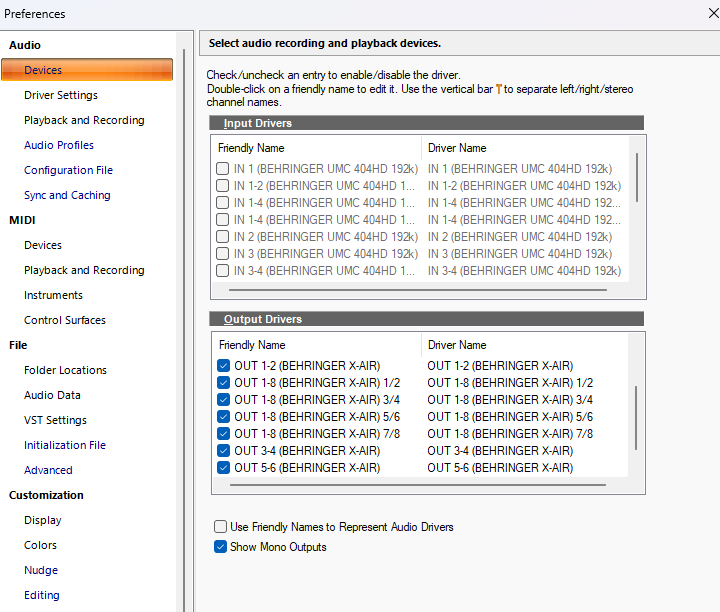720x612 pixels.
Task: Open Editing settings page
Action: 42,595
